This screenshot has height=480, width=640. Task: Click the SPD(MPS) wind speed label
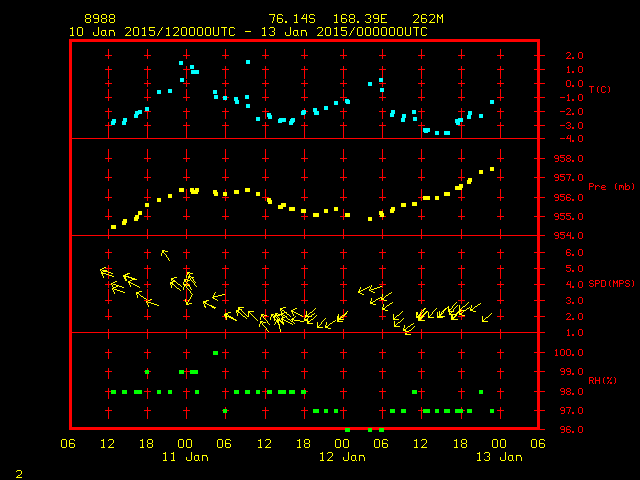(611, 283)
